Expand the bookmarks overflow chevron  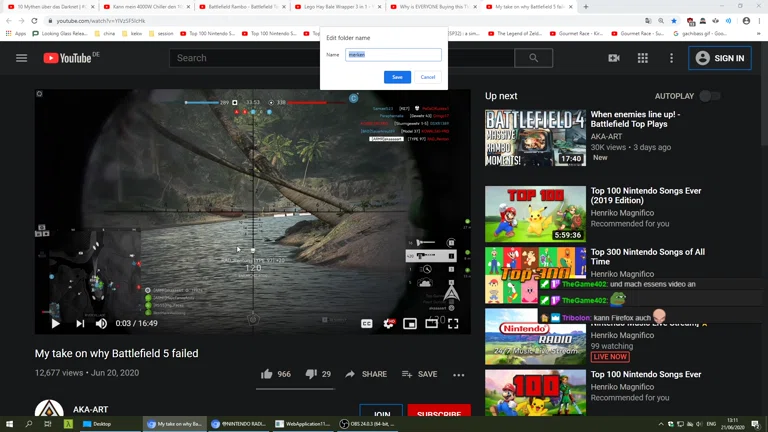[759, 34]
